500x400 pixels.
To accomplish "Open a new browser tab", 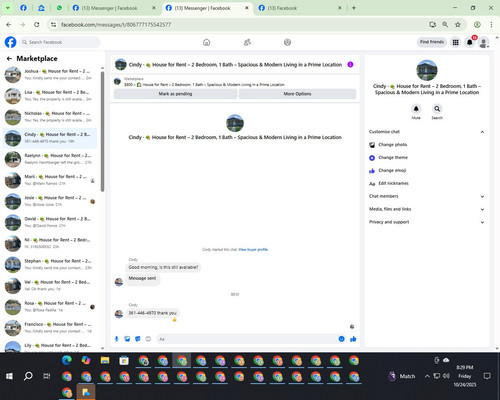I will click(354, 8).
